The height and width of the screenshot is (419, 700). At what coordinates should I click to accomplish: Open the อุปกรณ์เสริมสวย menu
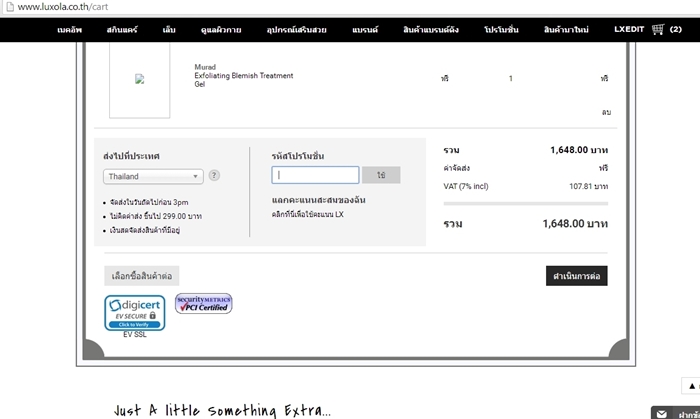[296, 30]
